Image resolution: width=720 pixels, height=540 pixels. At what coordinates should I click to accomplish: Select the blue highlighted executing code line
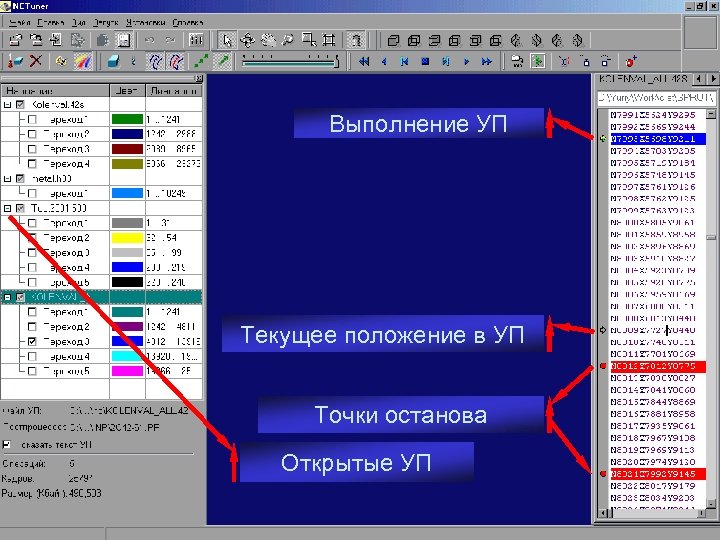(658, 139)
